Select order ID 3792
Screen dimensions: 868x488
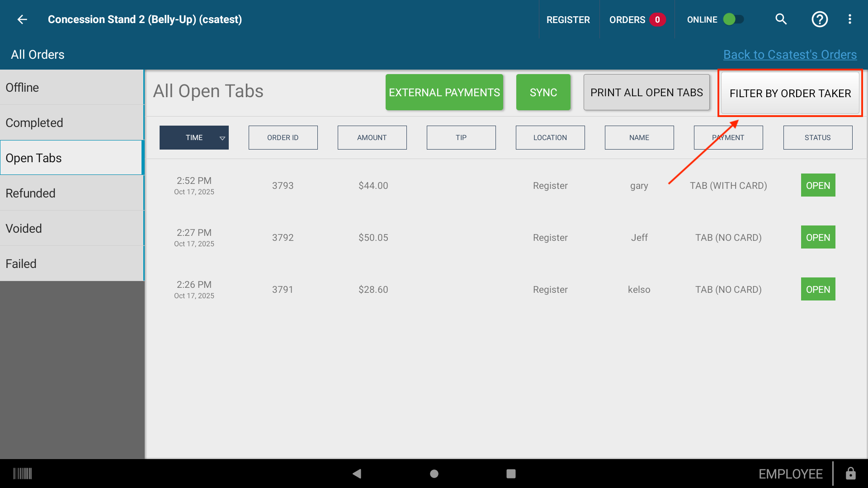tap(283, 238)
